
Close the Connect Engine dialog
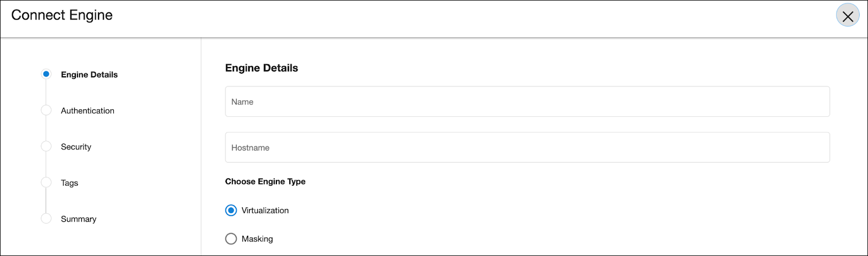847,16
